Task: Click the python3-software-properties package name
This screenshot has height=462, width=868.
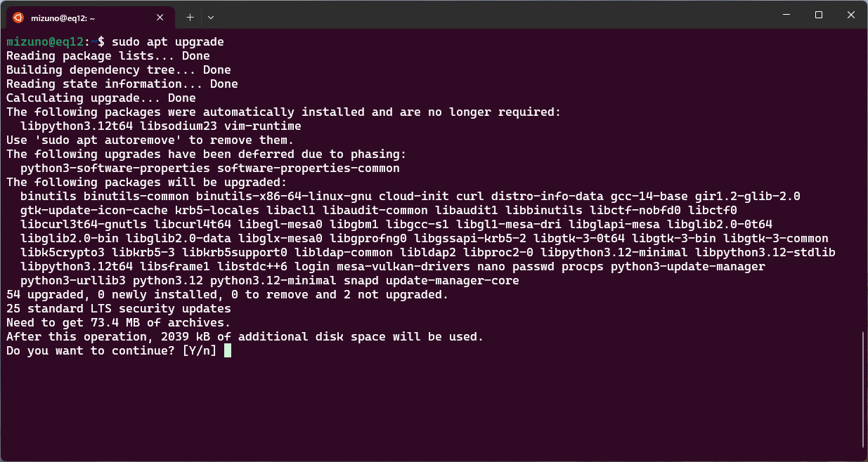Action: 115,169
